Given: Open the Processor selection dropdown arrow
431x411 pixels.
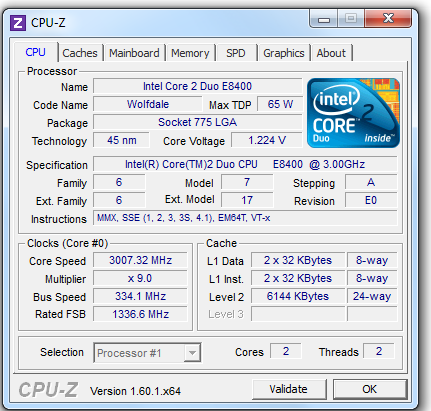Looking at the screenshot, I should [192, 353].
